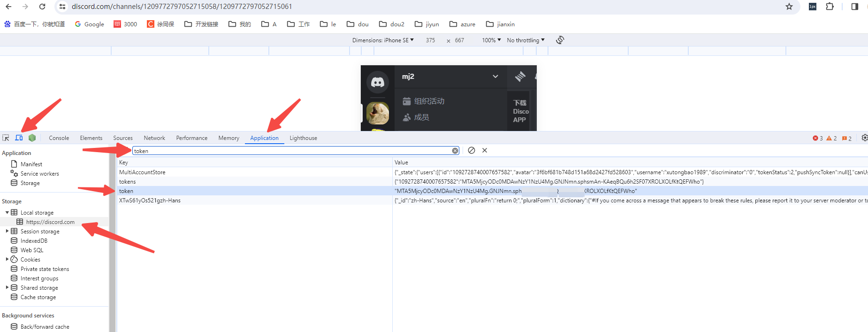
Task: Clear the token filter text
Action: (x=455, y=151)
